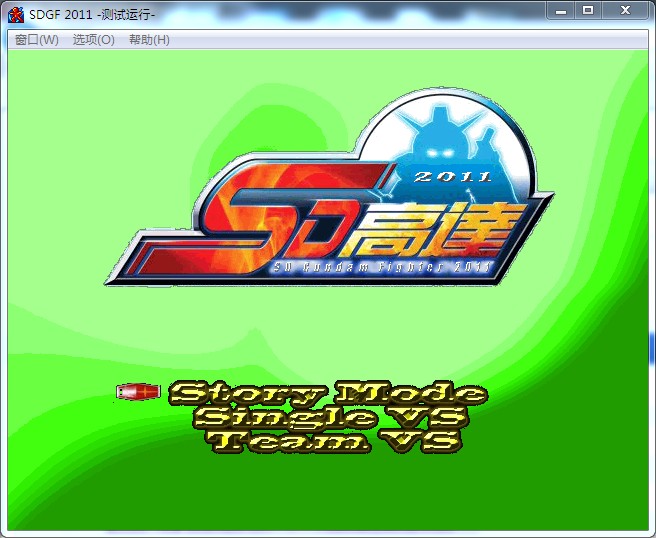Click the SDGF app icon in title bar
This screenshot has width=656, height=538.
(x=16, y=15)
